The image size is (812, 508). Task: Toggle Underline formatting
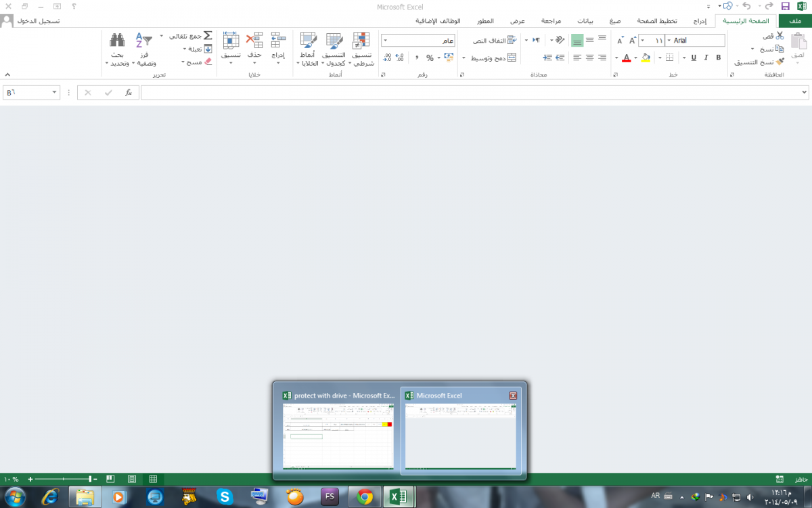[694, 58]
